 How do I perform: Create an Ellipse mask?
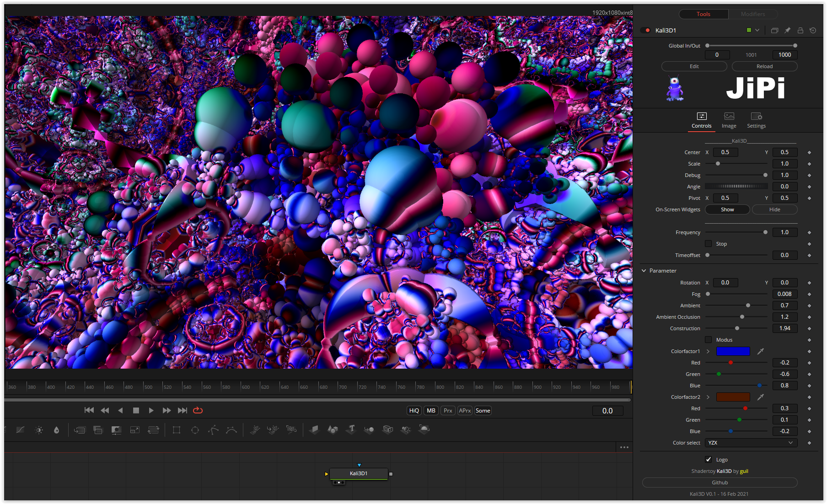click(x=195, y=430)
